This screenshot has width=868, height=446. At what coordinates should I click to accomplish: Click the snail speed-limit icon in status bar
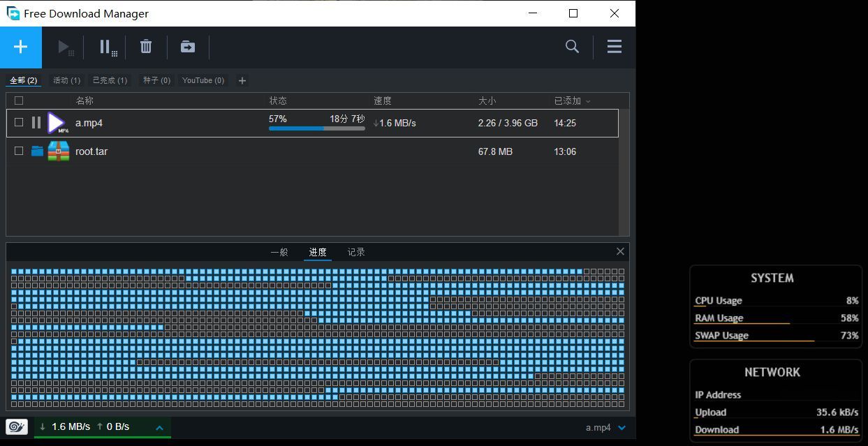(16, 426)
